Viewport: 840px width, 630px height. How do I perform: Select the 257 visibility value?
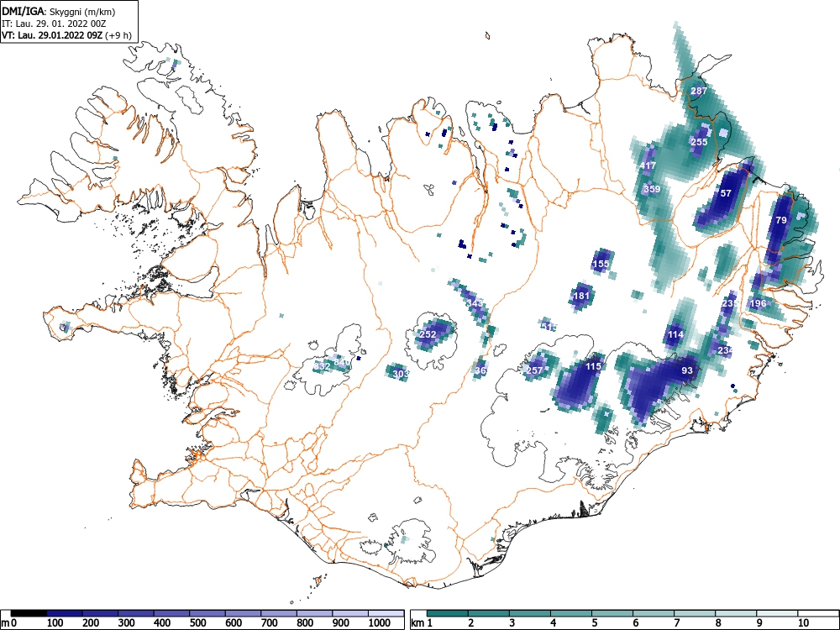pos(534,370)
